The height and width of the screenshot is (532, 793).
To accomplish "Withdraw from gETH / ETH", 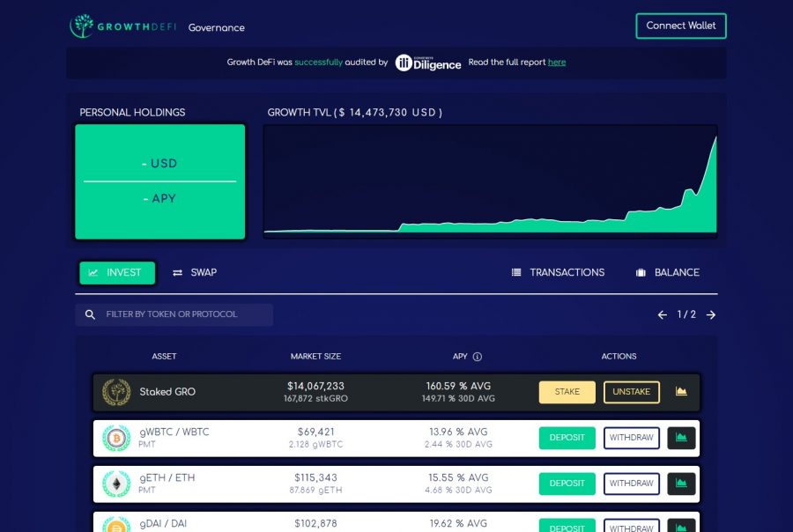I will (631, 484).
